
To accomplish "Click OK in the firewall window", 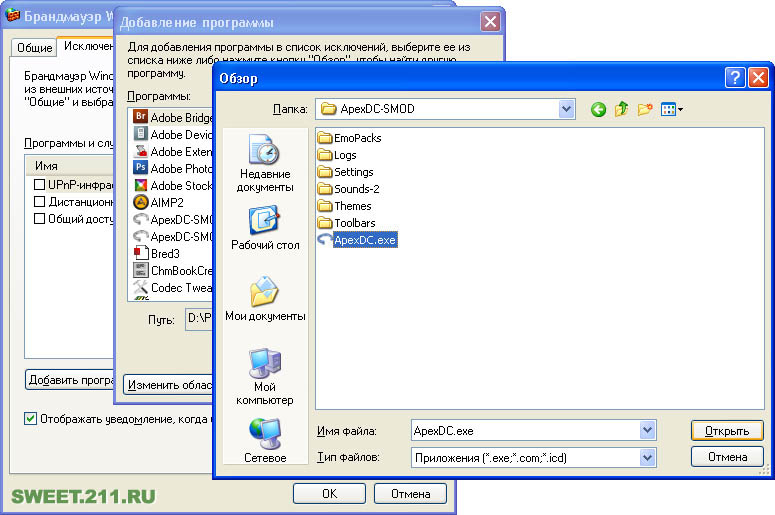I will 329,494.
